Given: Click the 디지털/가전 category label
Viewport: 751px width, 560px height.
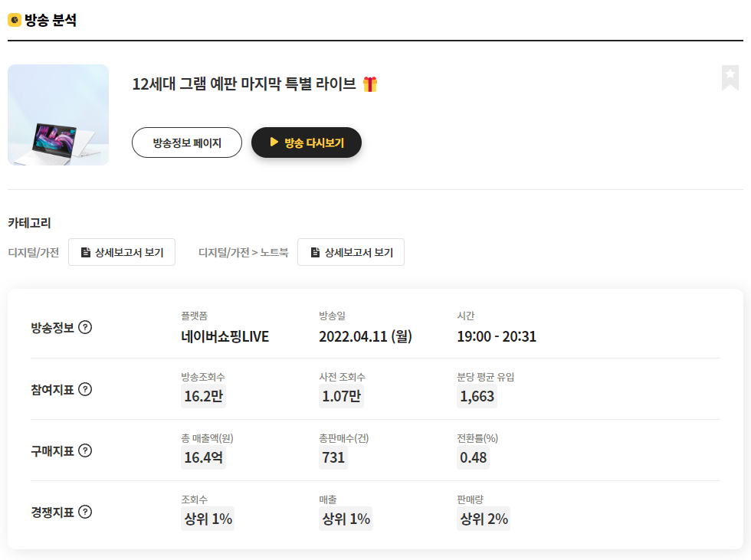Looking at the screenshot, I should (x=34, y=252).
